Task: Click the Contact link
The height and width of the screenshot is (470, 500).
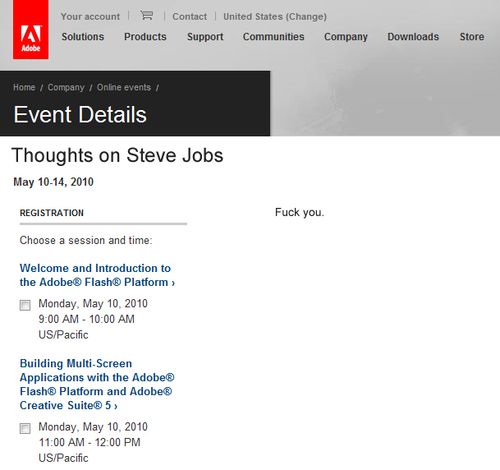Action: pos(190,16)
